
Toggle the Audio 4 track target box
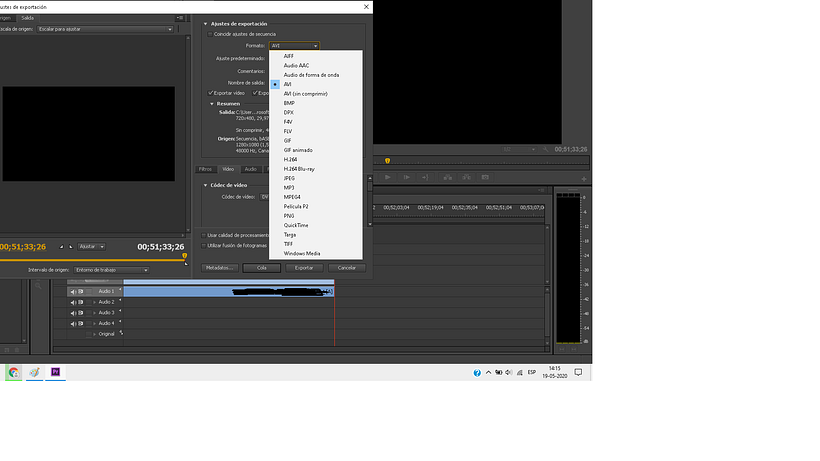pos(88,324)
